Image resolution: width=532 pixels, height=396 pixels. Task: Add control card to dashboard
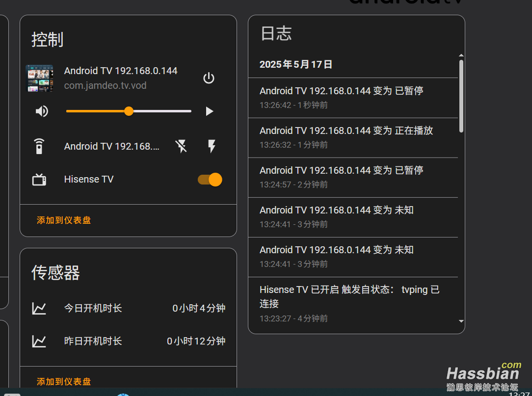coord(64,220)
